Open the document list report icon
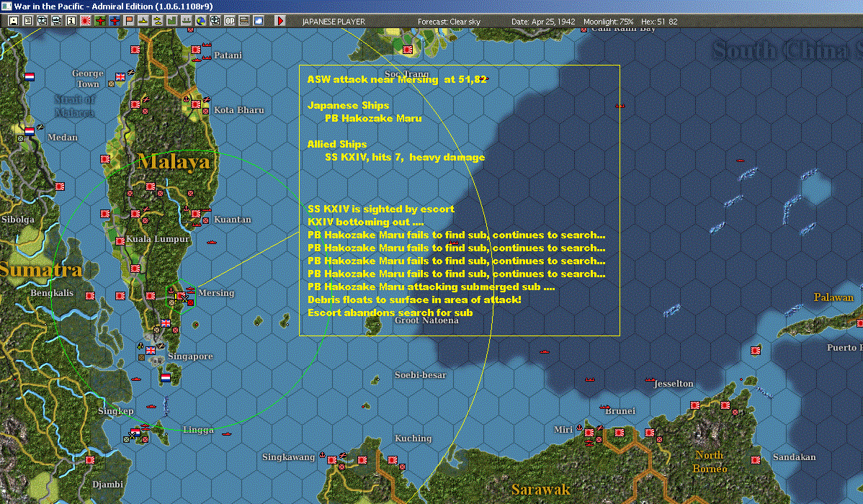This screenshot has width=863, height=504. (x=27, y=21)
